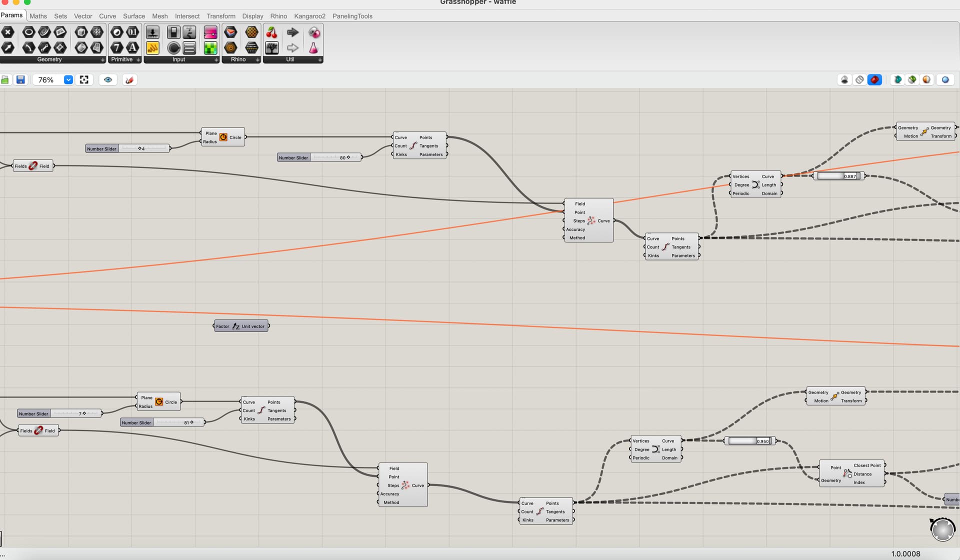Click the canvas compass widget bottom right
This screenshot has width=960, height=560.
pos(942,529)
